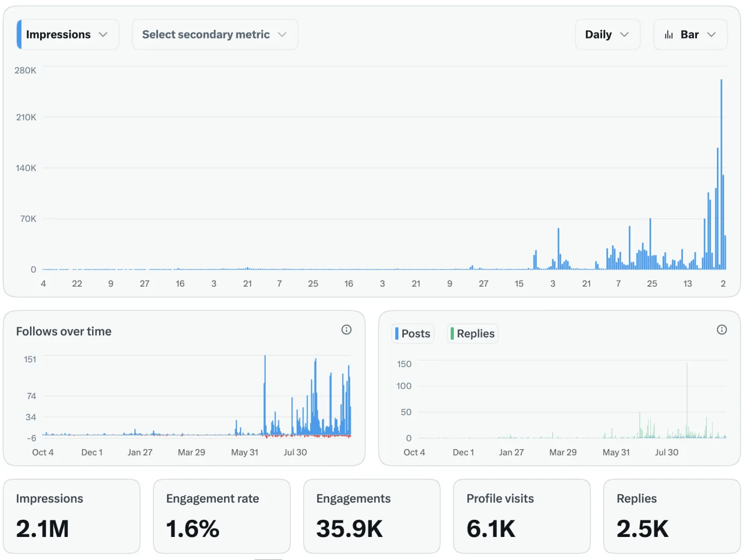Click the "15" date label on Impressions chart
750x560 pixels.
click(x=519, y=283)
